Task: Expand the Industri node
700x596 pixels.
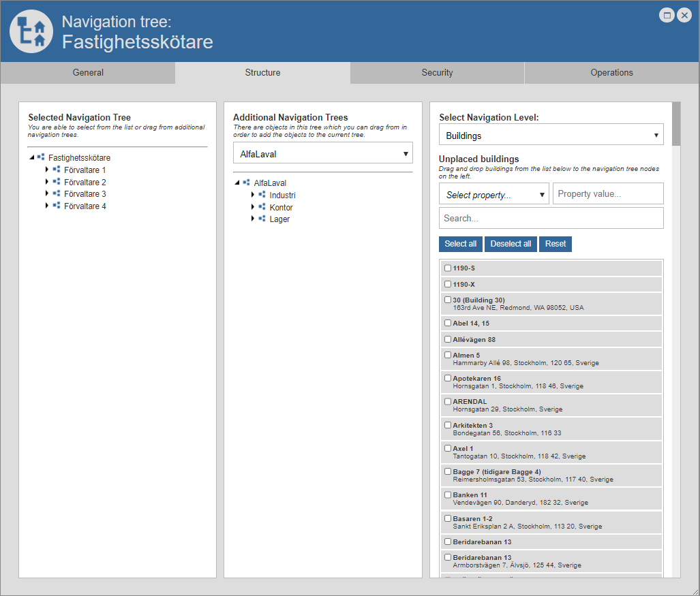Action: [x=253, y=195]
